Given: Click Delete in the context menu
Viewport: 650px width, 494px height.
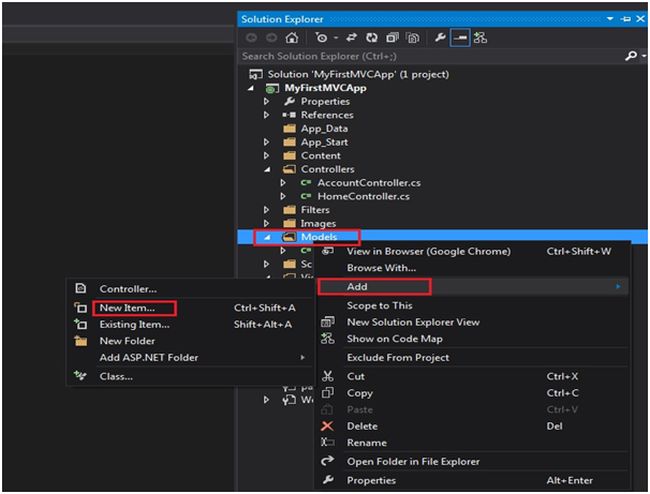Looking at the screenshot, I should [x=361, y=426].
